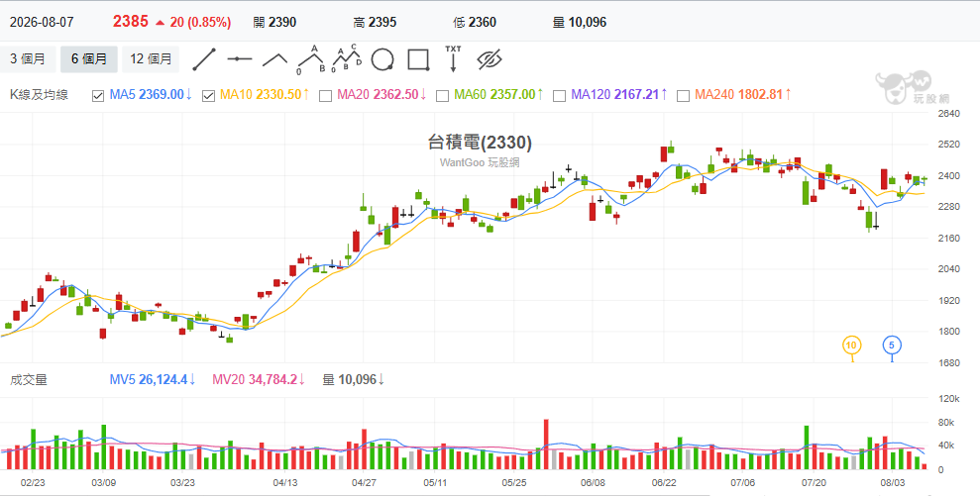Click the 02/23 date axis label

(33, 483)
